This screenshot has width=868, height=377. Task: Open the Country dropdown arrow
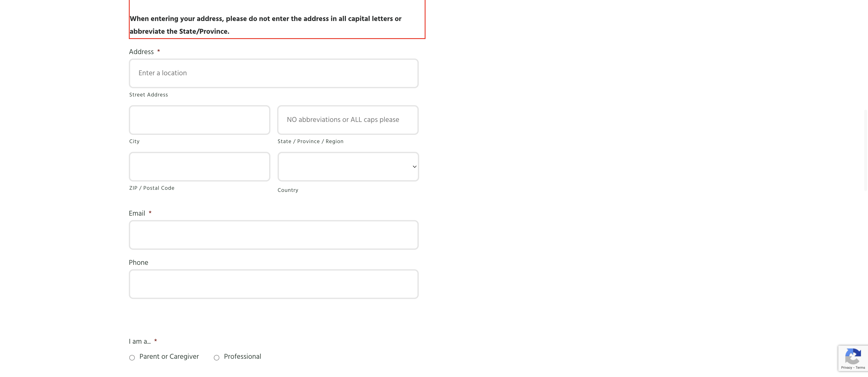(x=415, y=167)
